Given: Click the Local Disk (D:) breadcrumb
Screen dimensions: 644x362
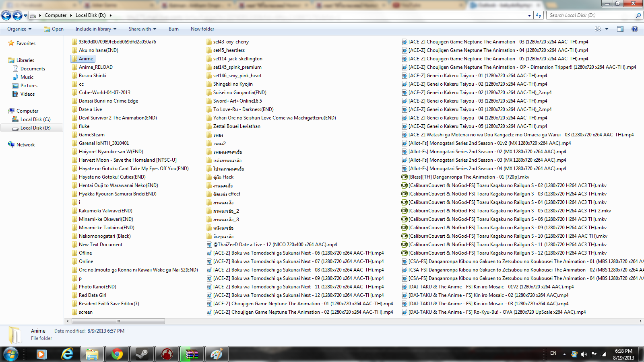Looking at the screenshot, I should coord(91,15).
